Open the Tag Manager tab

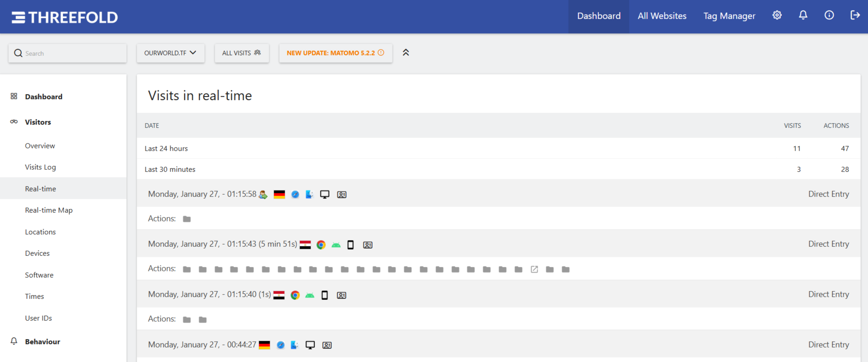click(x=729, y=16)
